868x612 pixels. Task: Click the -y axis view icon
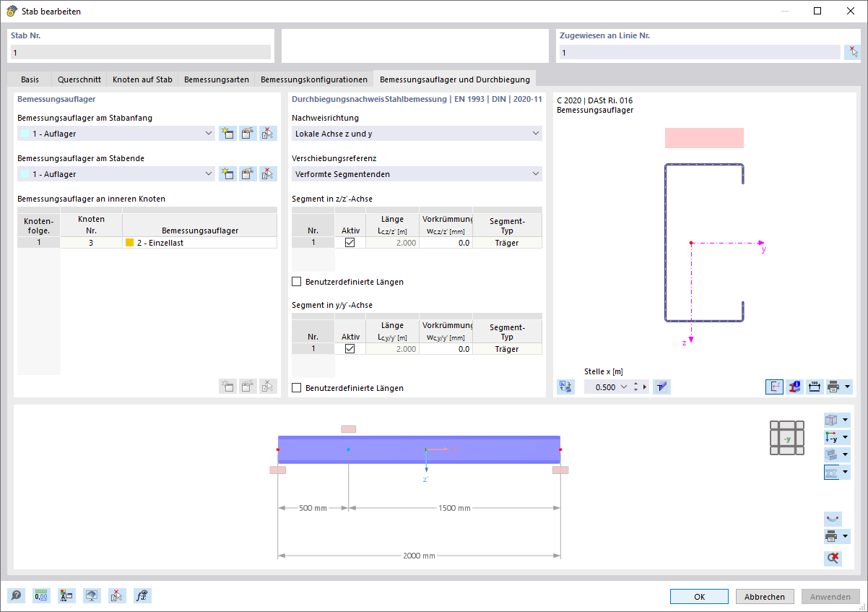(832, 437)
